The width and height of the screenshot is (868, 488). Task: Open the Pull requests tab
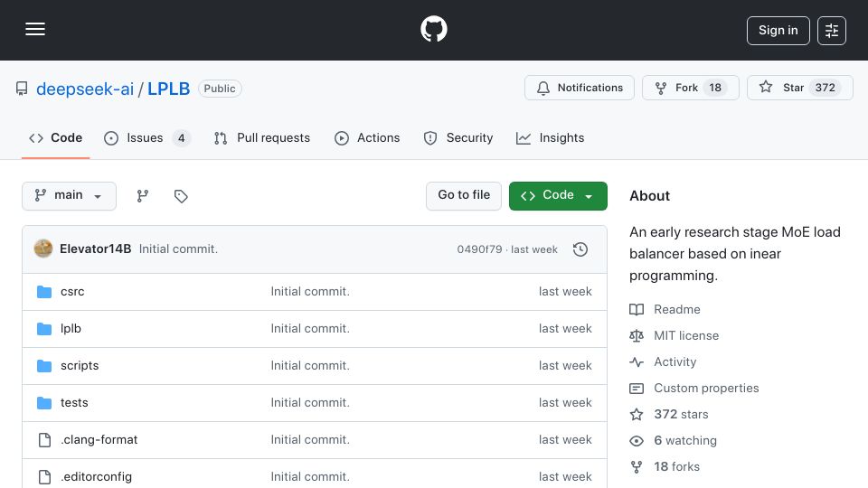[x=262, y=137]
